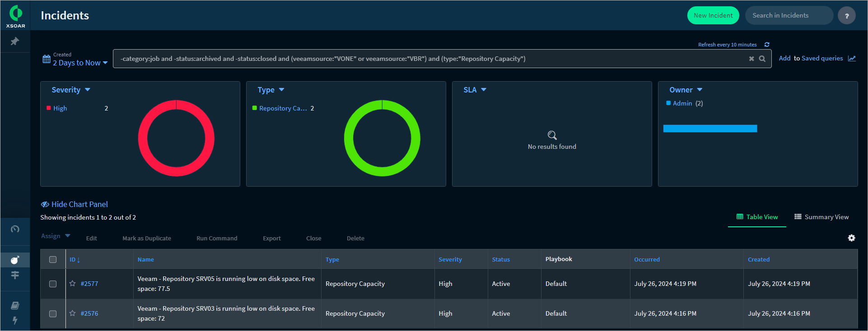Open the dashboard gauge sidebar icon

(x=15, y=229)
